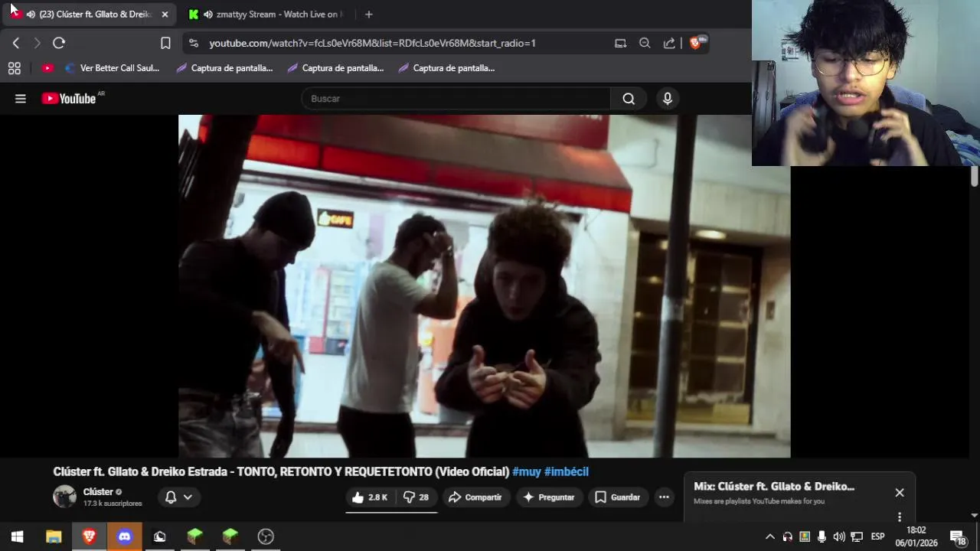Image resolution: width=980 pixels, height=551 pixels.
Task: Open the #imbécil hashtag link
Action: coord(566,472)
